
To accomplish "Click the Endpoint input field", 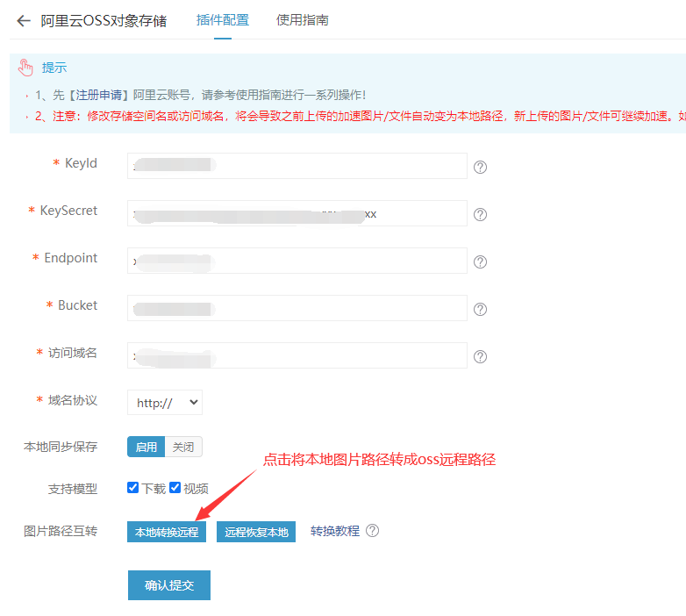I will click(x=297, y=261).
